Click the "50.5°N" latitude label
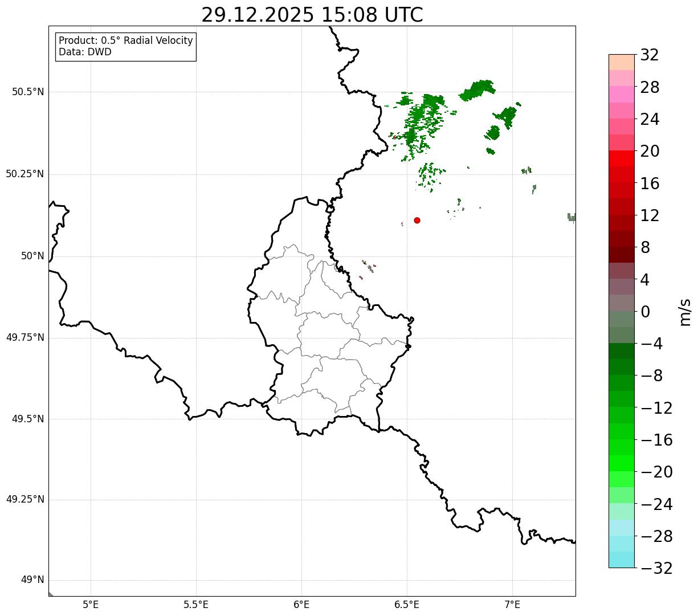This screenshot has height=616, width=698. click(x=28, y=92)
